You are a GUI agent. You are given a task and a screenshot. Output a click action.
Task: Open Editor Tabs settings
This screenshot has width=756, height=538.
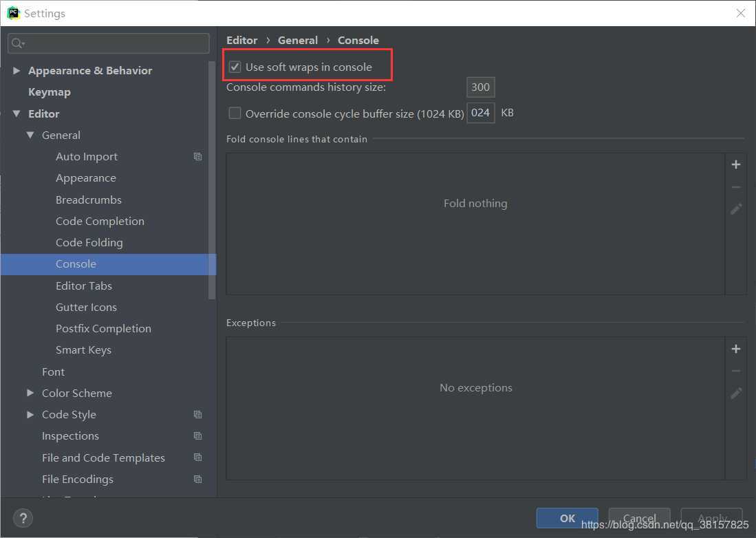tap(84, 286)
